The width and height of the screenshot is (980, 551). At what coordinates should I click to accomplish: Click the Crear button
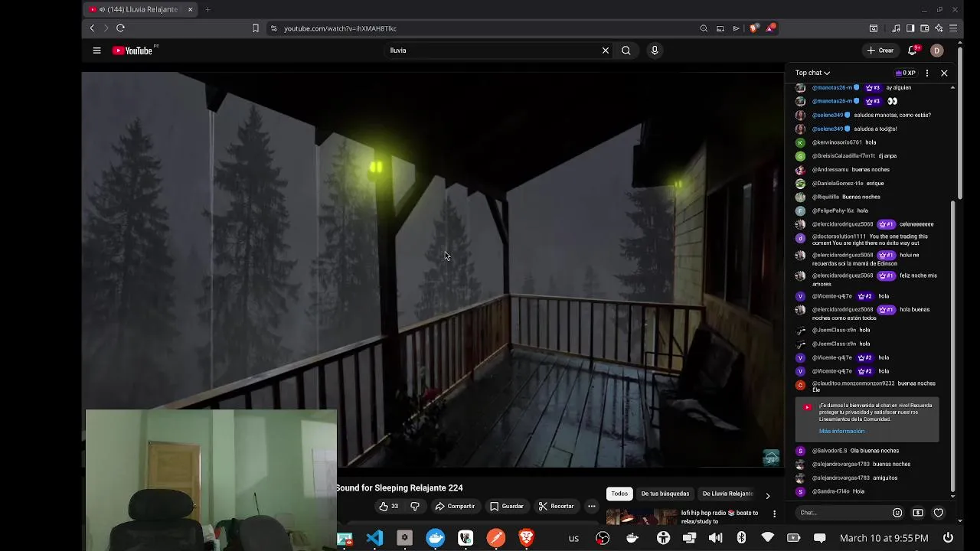click(880, 51)
